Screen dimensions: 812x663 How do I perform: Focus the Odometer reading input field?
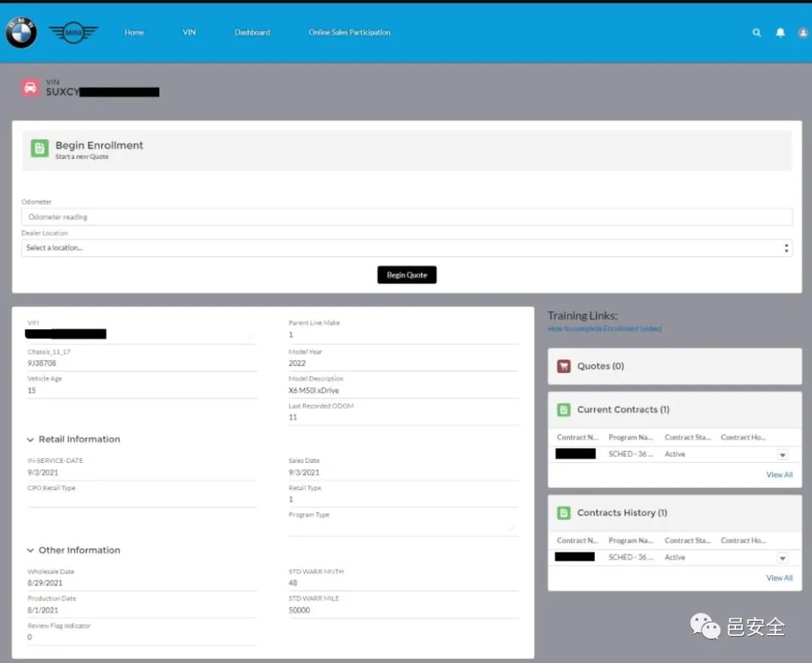(407, 216)
